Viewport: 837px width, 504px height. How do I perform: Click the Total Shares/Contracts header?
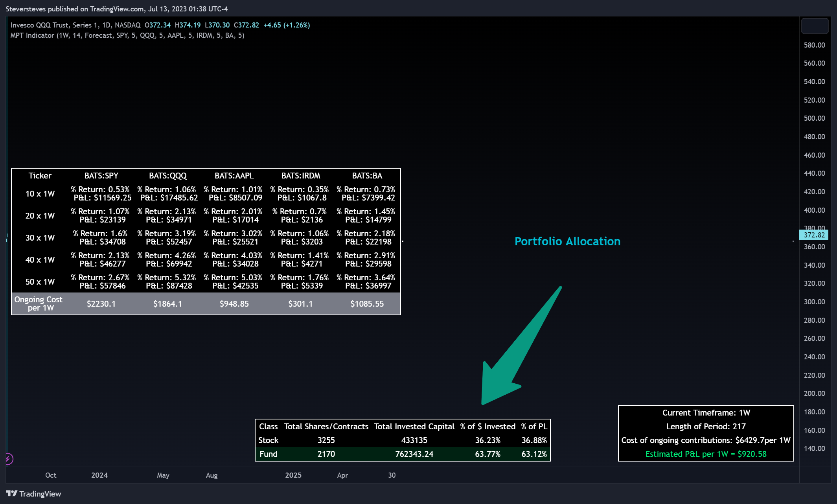click(x=326, y=427)
